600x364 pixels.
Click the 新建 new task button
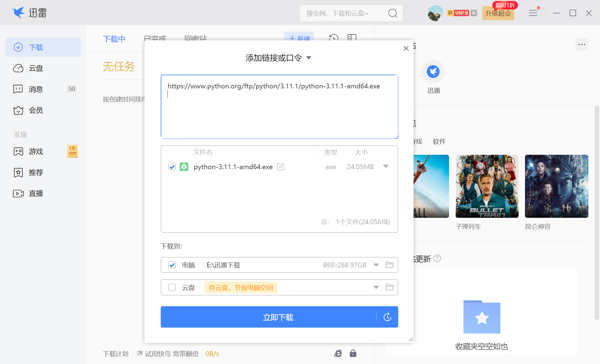click(299, 38)
